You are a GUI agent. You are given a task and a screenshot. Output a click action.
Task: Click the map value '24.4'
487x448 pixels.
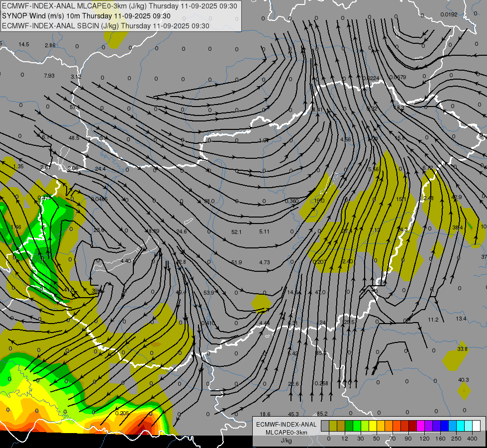100,169
